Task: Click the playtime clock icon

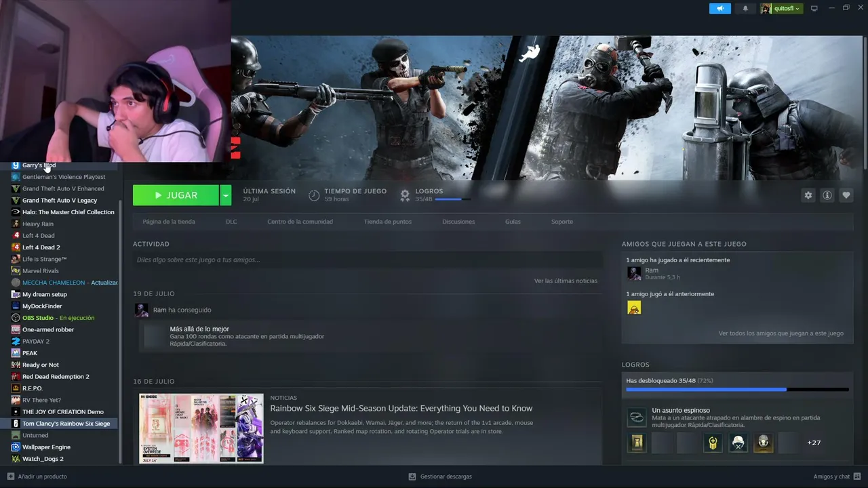Action: tap(314, 195)
